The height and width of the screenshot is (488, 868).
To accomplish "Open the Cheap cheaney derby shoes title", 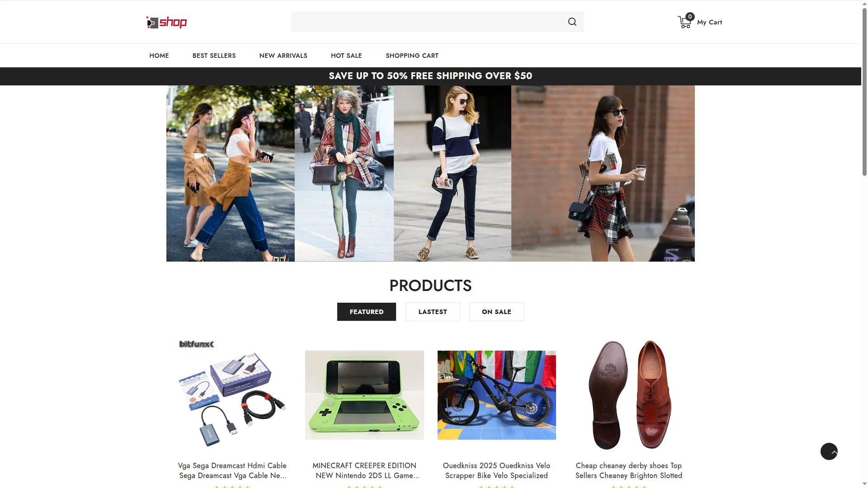I will coord(629,470).
